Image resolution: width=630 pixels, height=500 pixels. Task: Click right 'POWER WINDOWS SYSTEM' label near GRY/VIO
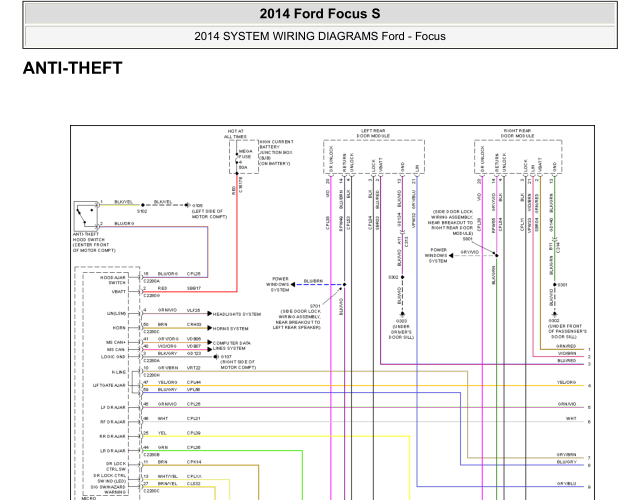point(436,255)
